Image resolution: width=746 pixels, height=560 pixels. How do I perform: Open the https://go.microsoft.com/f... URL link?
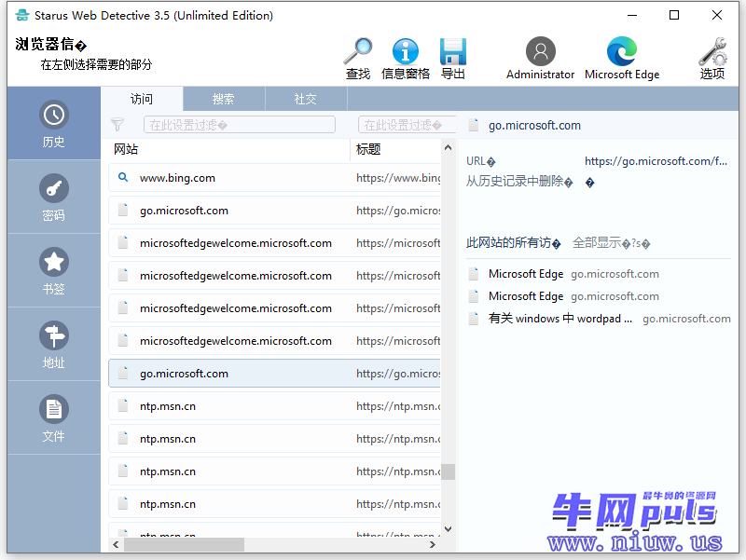click(656, 161)
